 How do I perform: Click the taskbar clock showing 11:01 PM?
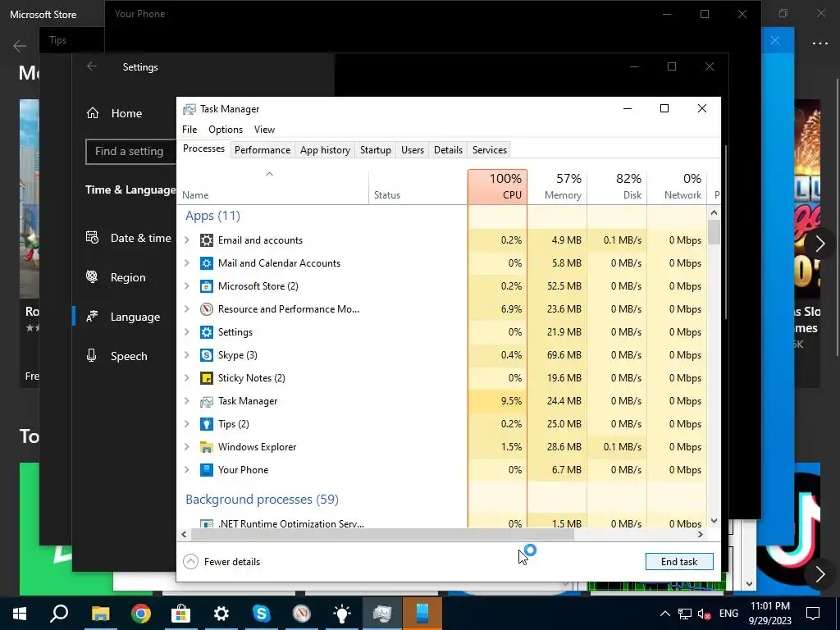tap(769, 614)
